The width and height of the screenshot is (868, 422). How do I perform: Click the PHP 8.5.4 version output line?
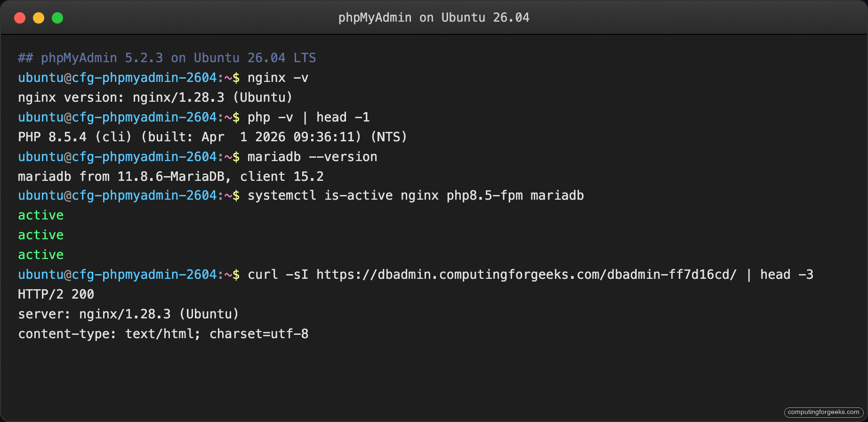212,137
